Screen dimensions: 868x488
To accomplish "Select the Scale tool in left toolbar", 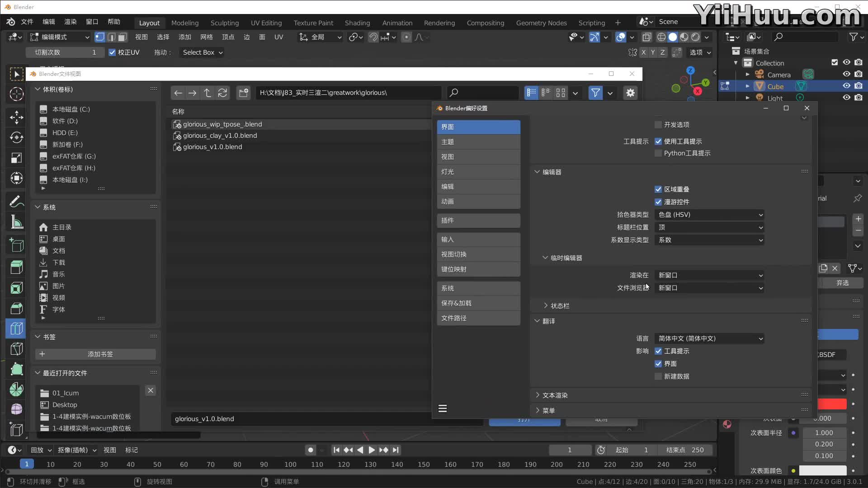I will [x=17, y=158].
